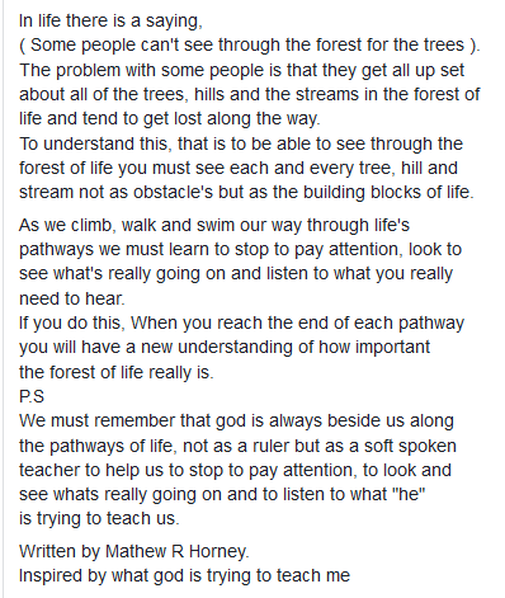
Task: Click the line 'see what's really going on and listen'
Action: (x=236, y=274)
